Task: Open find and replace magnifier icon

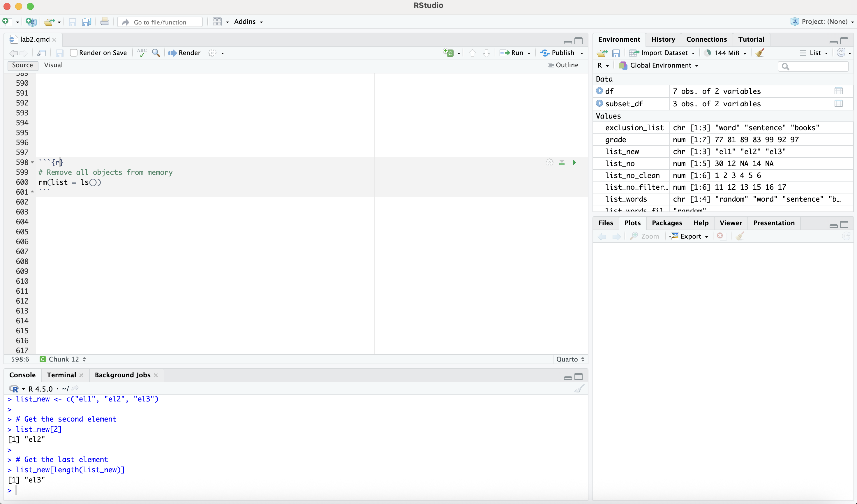Action: (156, 53)
